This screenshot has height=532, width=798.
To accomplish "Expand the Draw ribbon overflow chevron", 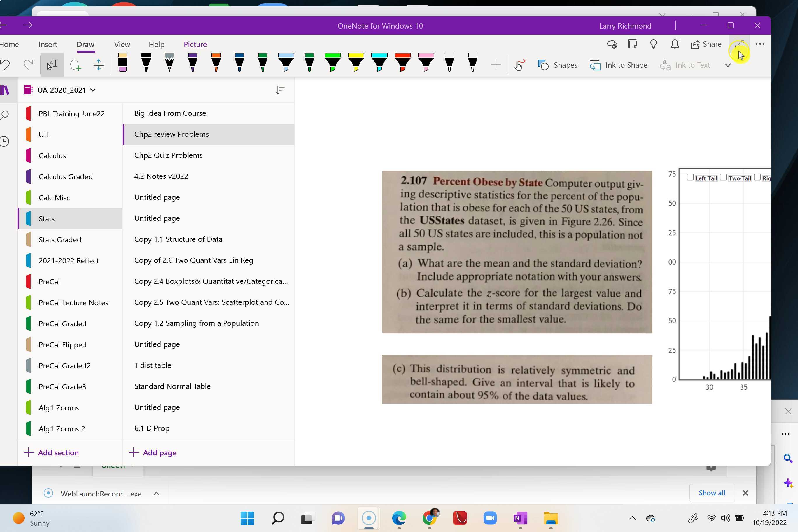I will point(728,65).
